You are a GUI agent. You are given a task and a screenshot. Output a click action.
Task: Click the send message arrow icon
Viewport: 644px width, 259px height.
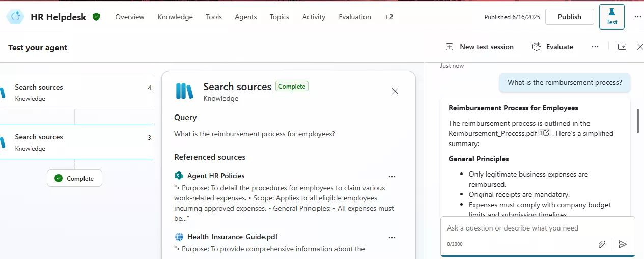[x=622, y=244]
